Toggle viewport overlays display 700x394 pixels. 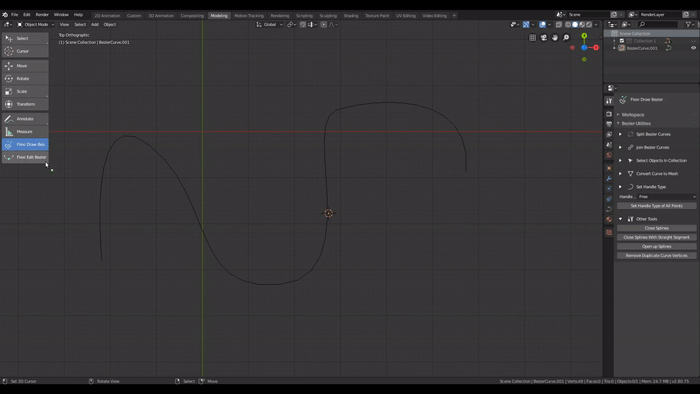(542, 25)
